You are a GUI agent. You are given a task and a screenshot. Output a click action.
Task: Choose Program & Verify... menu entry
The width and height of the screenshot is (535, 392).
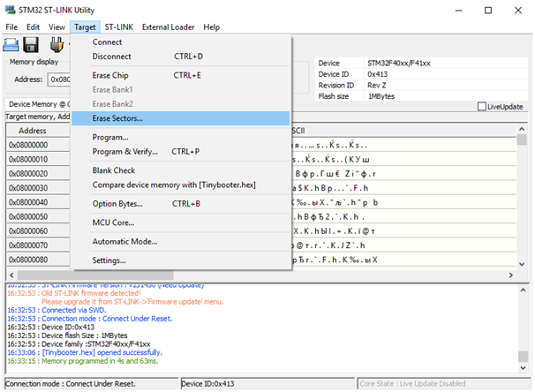[x=180, y=152]
